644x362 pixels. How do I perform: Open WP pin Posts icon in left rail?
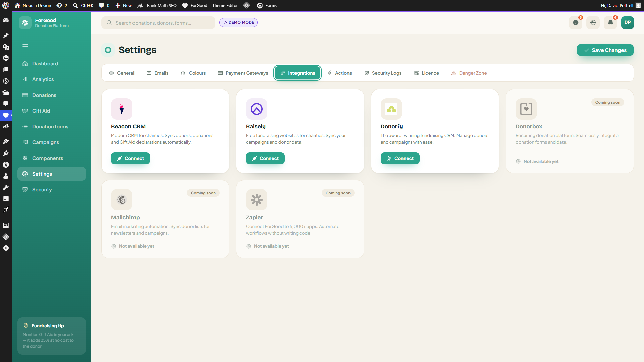click(x=6, y=36)
